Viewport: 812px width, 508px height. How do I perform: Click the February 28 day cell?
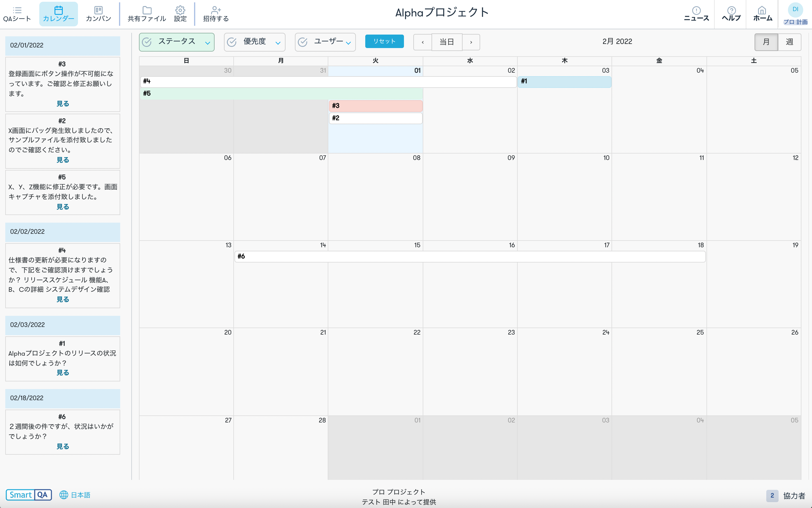click(x=281, y=448)
